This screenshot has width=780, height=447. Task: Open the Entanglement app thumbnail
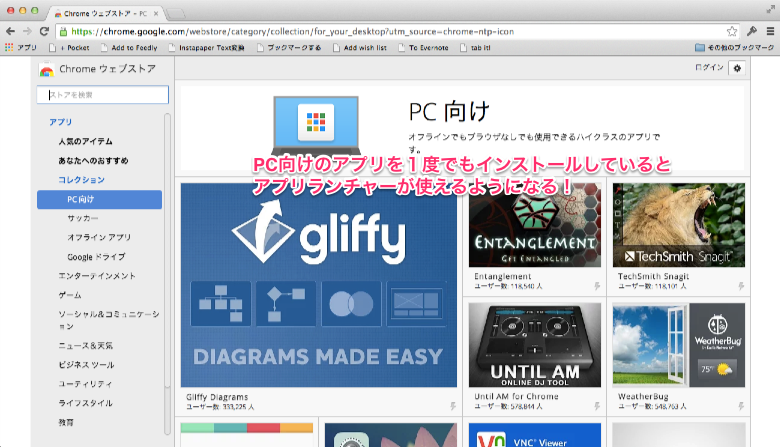(x=535, y=225)
